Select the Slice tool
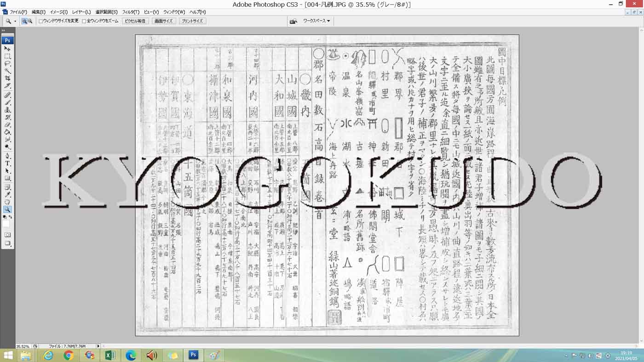 7,86
